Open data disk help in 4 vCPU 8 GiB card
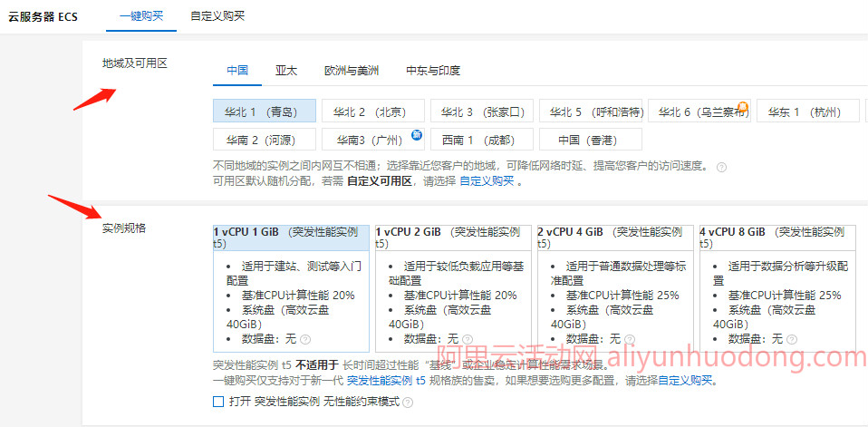868x427 pixels. tap(792, 339)
